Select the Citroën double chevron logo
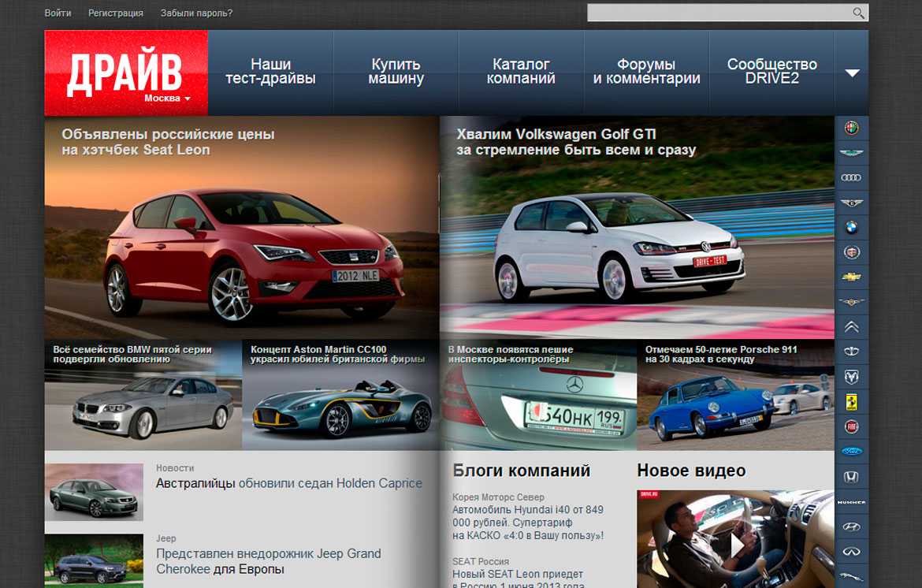 [x=851, y=327]
